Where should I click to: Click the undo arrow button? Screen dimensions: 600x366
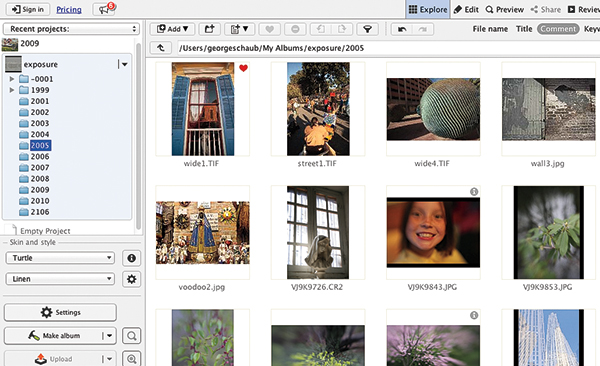pyautogui.click(x=402, y=29)
